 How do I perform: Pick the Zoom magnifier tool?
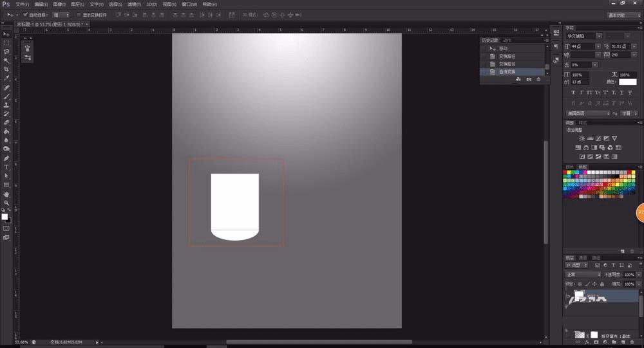tap(6, 203)
